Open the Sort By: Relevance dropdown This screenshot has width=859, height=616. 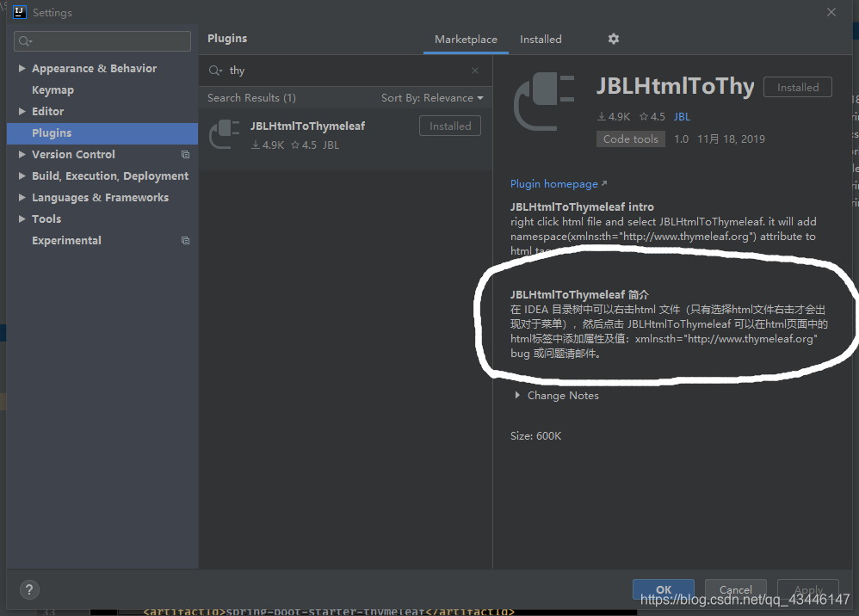click(x=432, y=98)
